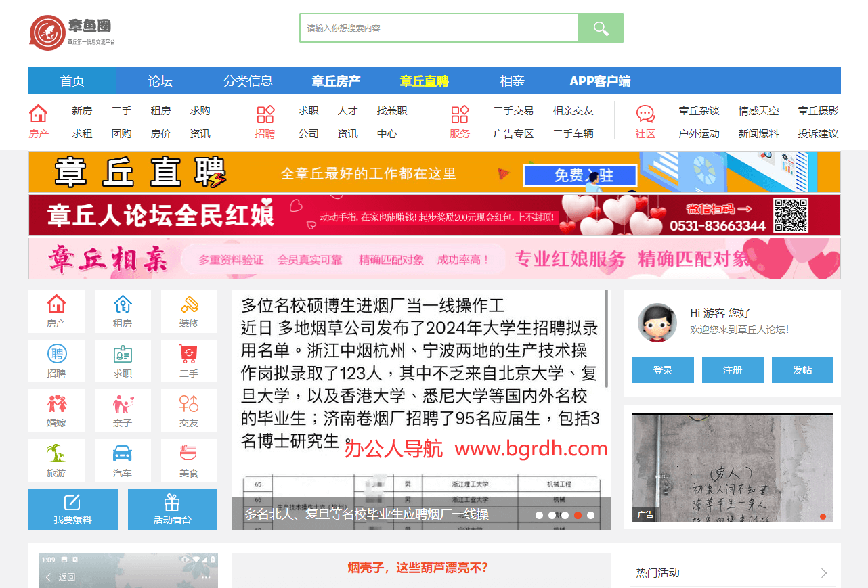This screenshot has height=588, width=868.
Task: Open the 户外运动 link
Action: [699, 134]
